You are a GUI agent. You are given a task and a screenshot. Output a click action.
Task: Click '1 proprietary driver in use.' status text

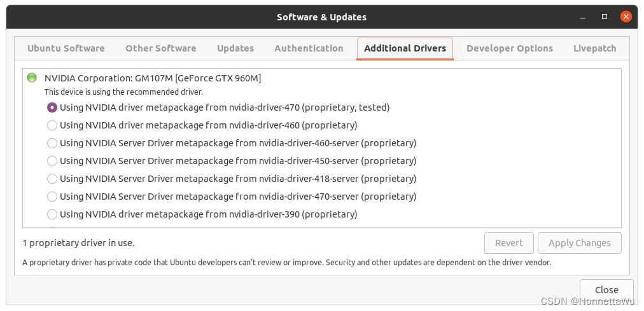pyautogui.click(x=78, y=243)
